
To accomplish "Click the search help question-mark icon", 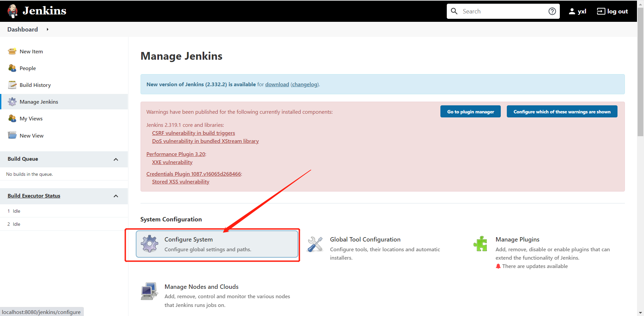I will [x=552, y=11].
